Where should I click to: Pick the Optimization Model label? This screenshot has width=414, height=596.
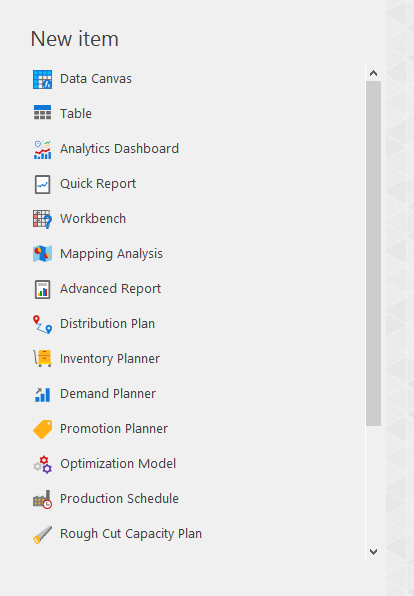click(x=118, y=464)
